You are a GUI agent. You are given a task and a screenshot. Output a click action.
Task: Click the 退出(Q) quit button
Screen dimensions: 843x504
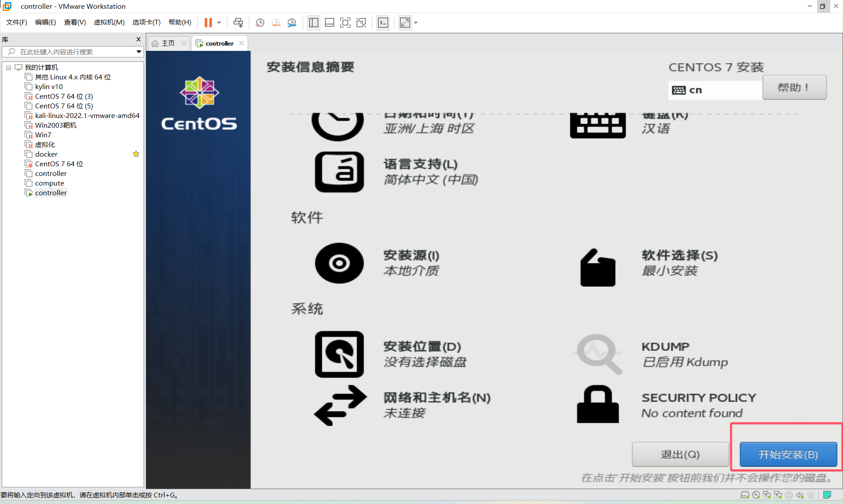[x=680, y=454]
